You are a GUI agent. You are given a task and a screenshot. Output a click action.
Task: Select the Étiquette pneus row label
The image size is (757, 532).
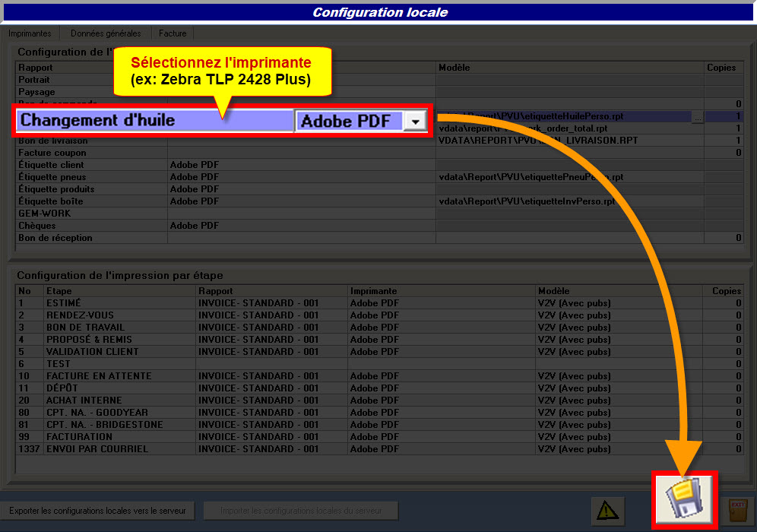pyautogui.click(x=91, y=177)
